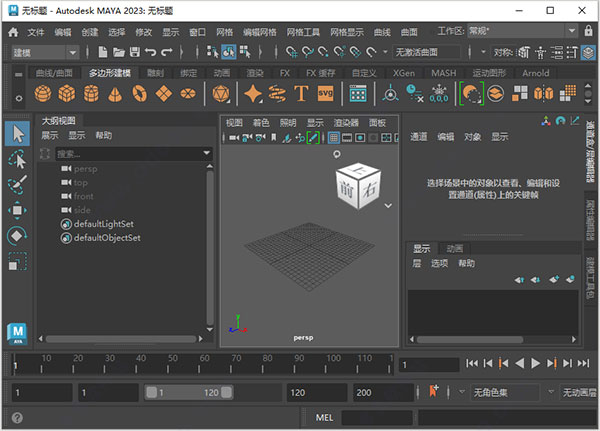
Task: Select defaultLightSet in outliner
Action: (x=103, y=225)
